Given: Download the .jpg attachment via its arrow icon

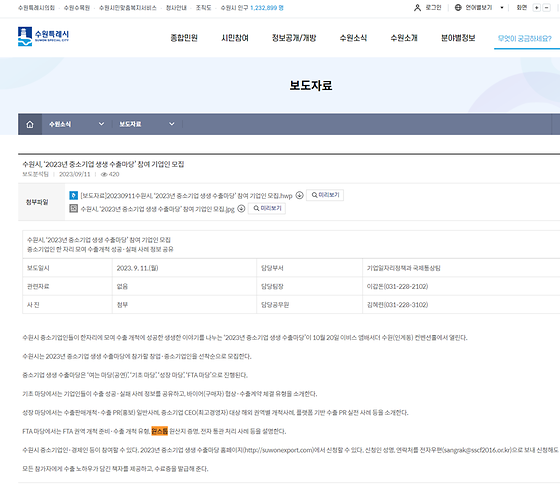Looking at the screenshot, I should click(241, 208).
